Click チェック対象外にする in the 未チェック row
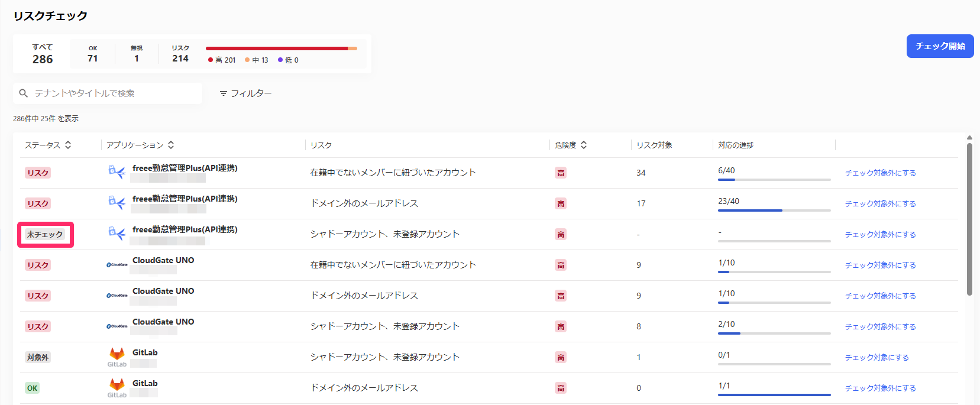The width and height of the screenshot is (980, 405). pos(880,234)
